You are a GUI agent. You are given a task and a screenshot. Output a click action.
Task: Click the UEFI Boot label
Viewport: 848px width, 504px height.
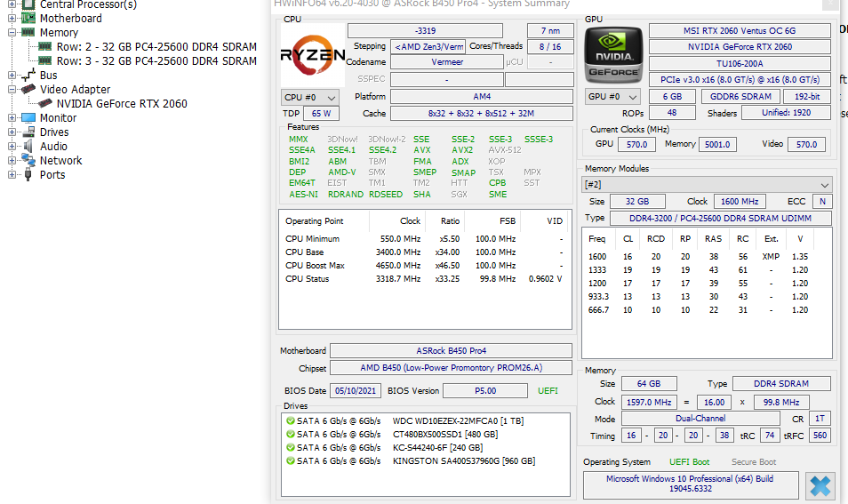(x=689, y=462)
